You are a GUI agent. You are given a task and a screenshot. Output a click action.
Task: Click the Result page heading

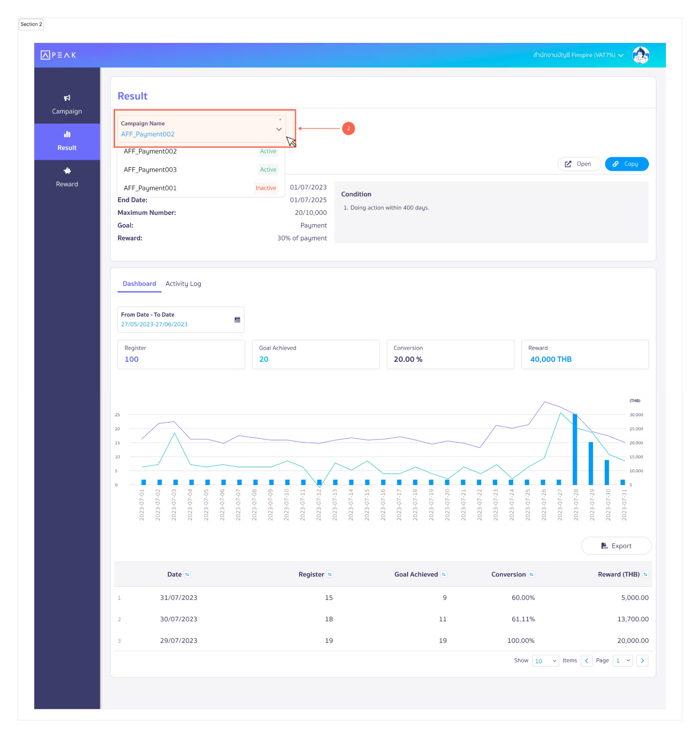tap(133, 96)
